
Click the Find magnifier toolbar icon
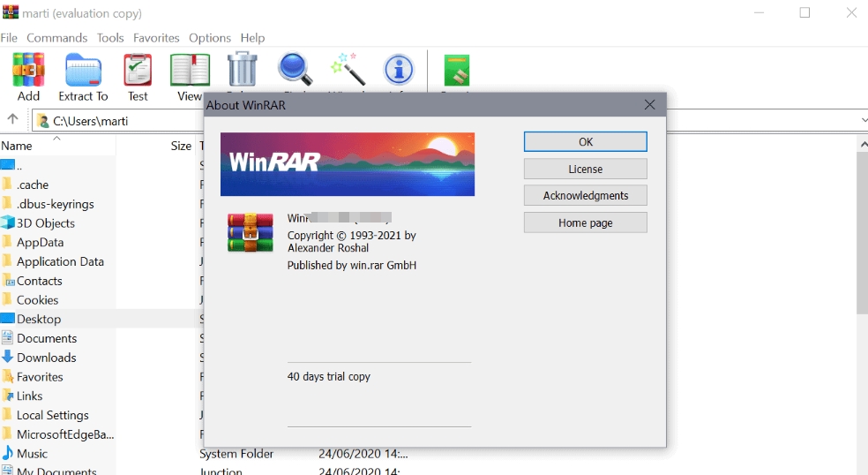coord(295,69)
